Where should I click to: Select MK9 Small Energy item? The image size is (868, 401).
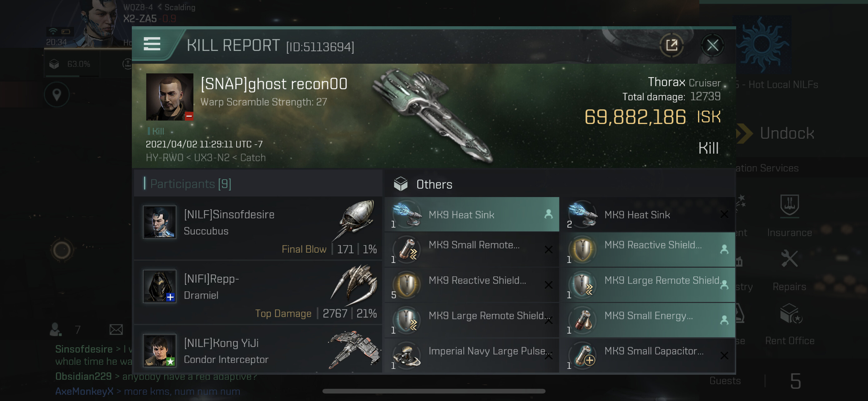[647, 320]
